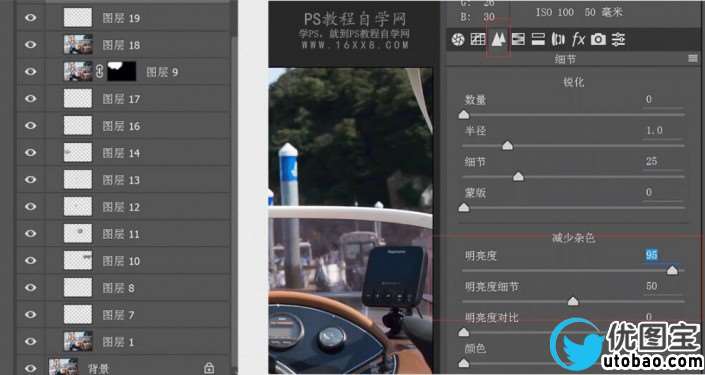Toggle visibility of 图层 9
The image size is (705, 375).
coord(30,71)
